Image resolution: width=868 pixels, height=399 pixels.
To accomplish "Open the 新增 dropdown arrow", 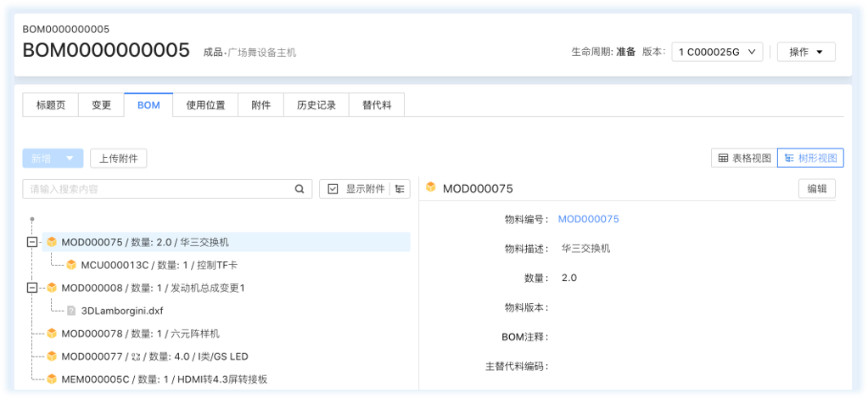I will (x=70, y=159).
